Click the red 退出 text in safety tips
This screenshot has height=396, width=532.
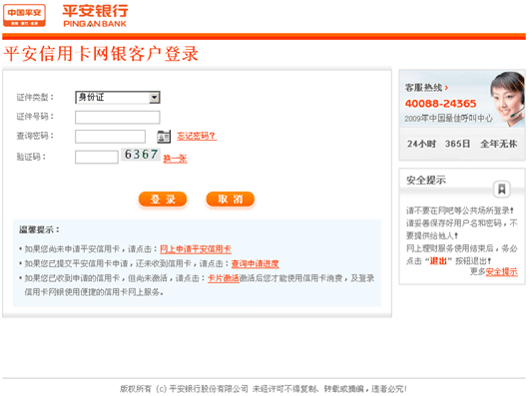[438, 261]
